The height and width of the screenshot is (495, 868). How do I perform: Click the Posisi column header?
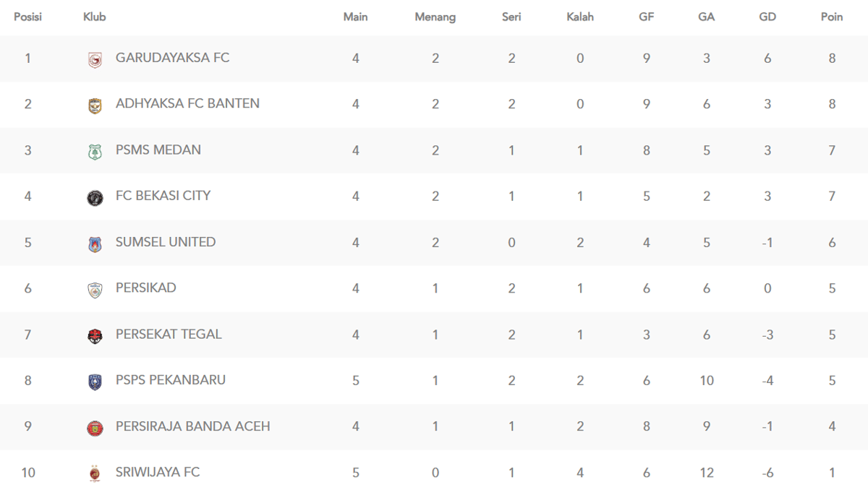click(27, 17)
